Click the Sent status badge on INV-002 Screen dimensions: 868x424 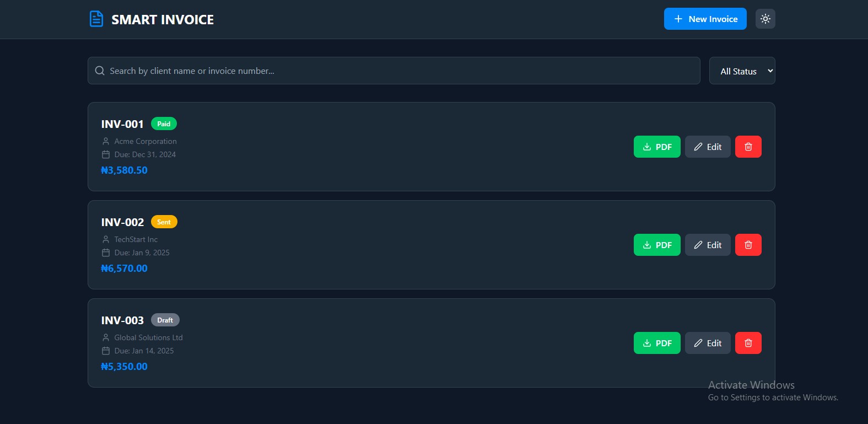[164, 222]
